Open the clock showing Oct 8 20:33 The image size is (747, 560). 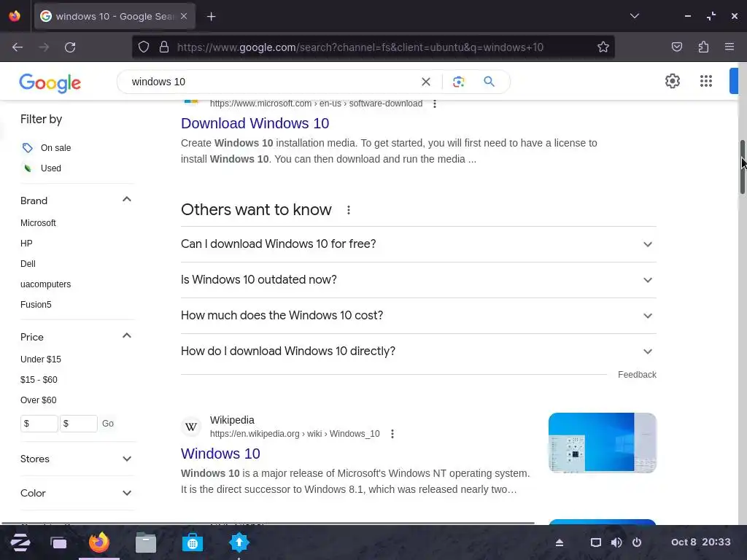[700, 542]
